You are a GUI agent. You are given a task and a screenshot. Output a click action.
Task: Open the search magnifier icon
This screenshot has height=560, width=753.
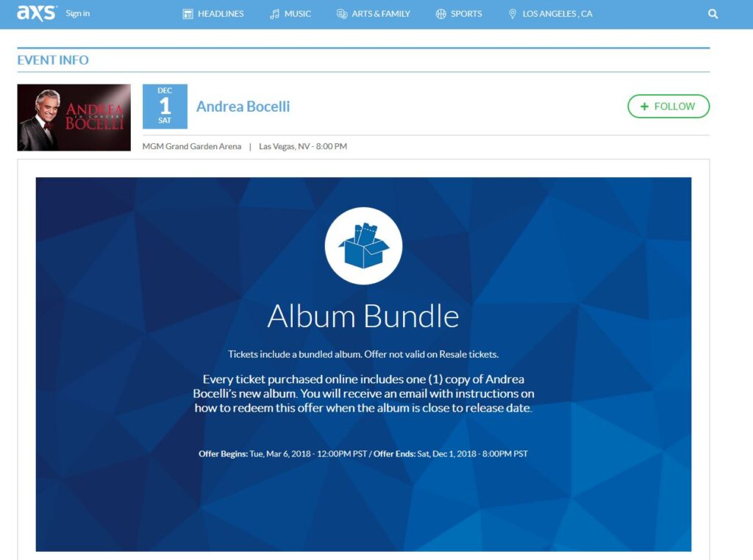click(x=713, y=14)
